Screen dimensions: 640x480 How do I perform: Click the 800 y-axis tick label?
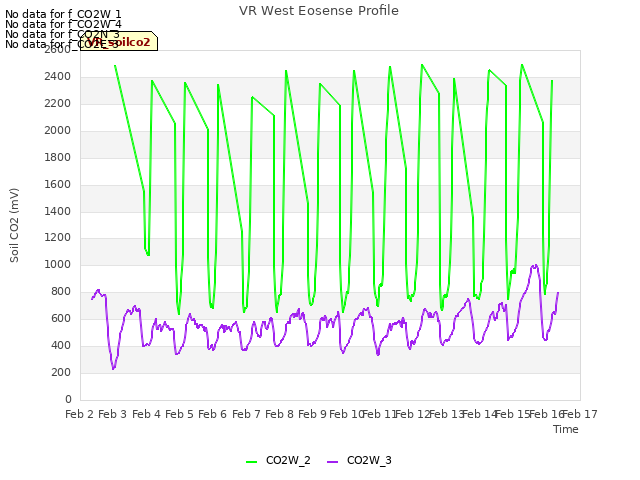click(x=61, y=291)
